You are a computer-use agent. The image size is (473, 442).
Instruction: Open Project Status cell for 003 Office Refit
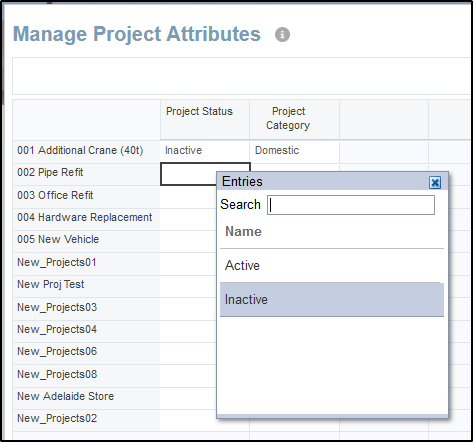point(188,197)
